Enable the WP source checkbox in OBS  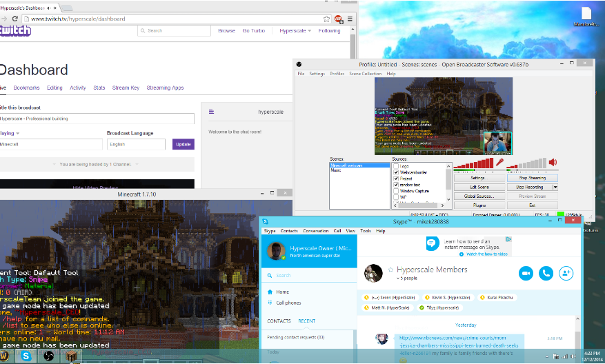[x=396, y=197]
